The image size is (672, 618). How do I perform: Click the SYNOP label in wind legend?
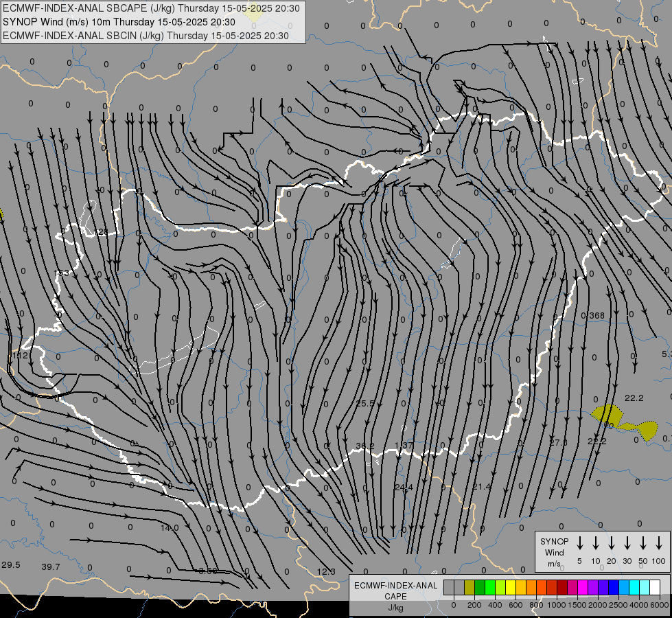point(554,542)
